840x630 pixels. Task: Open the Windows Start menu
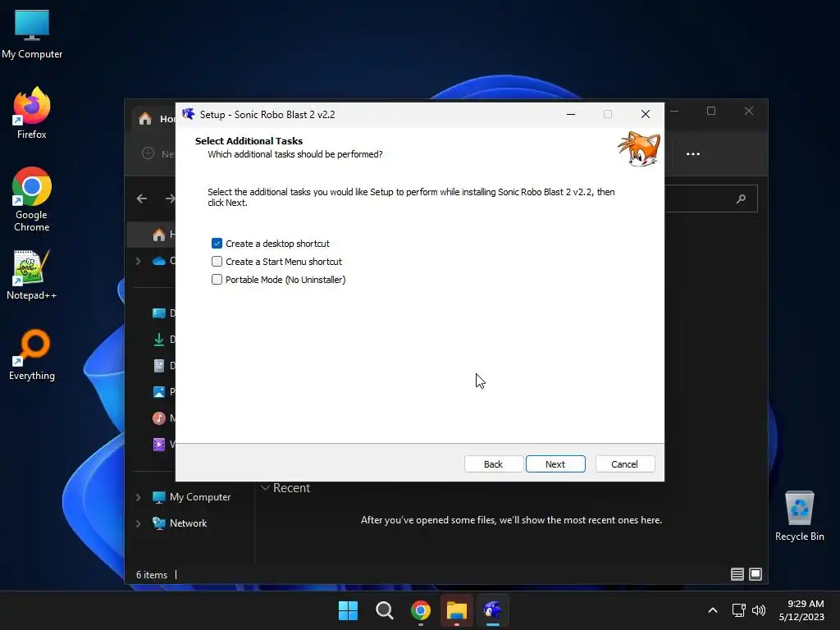pos(348,610)
